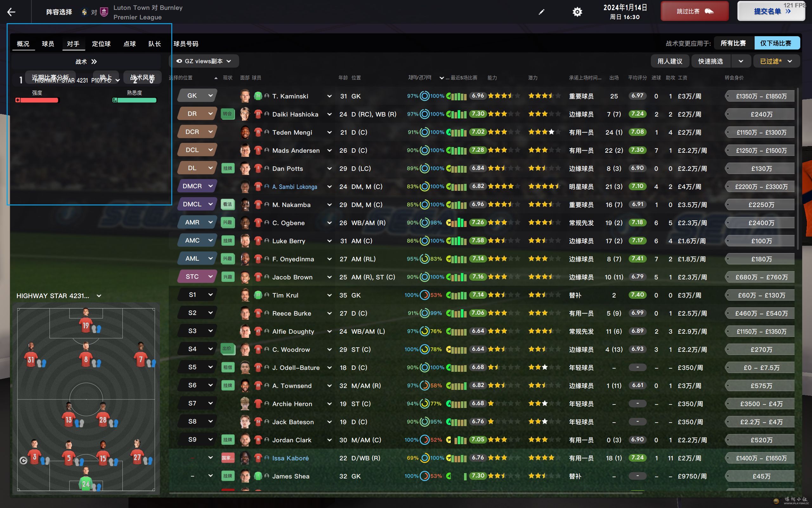Click the condition ring icon for Tim Krul
The height and width of the screenshot is (508, 812).
(x=424, y=295)
